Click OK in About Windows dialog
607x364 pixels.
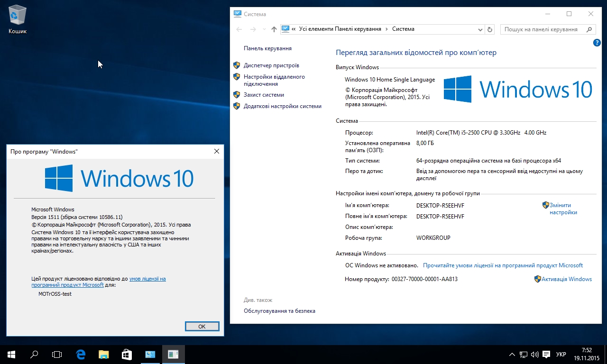tap(202, 326)
